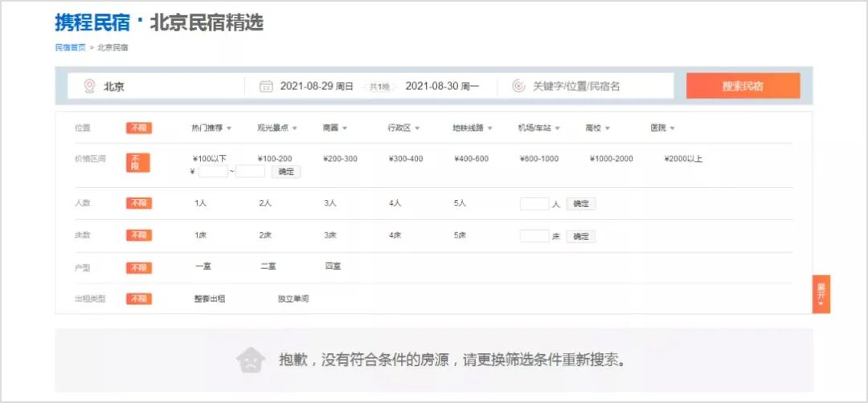
Task: Click the maximum price input box
Action: click(250, 171)
